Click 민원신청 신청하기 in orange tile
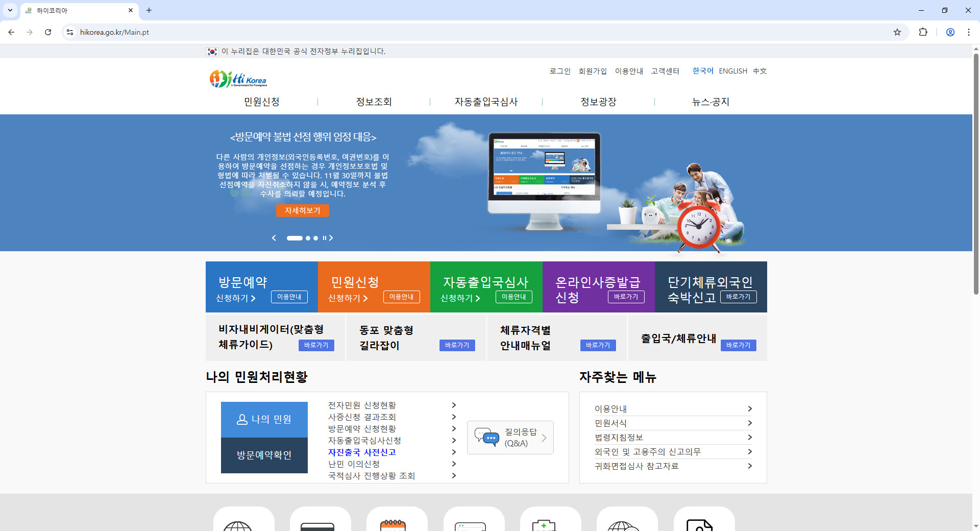The image size is (980, 531). (x=348, y=298)
